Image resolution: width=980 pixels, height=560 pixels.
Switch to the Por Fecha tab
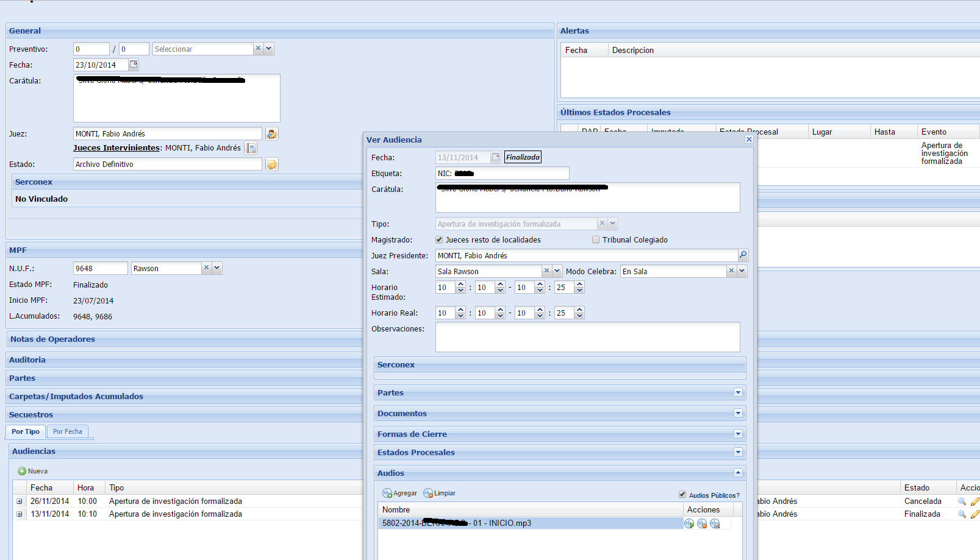(67, 431)
